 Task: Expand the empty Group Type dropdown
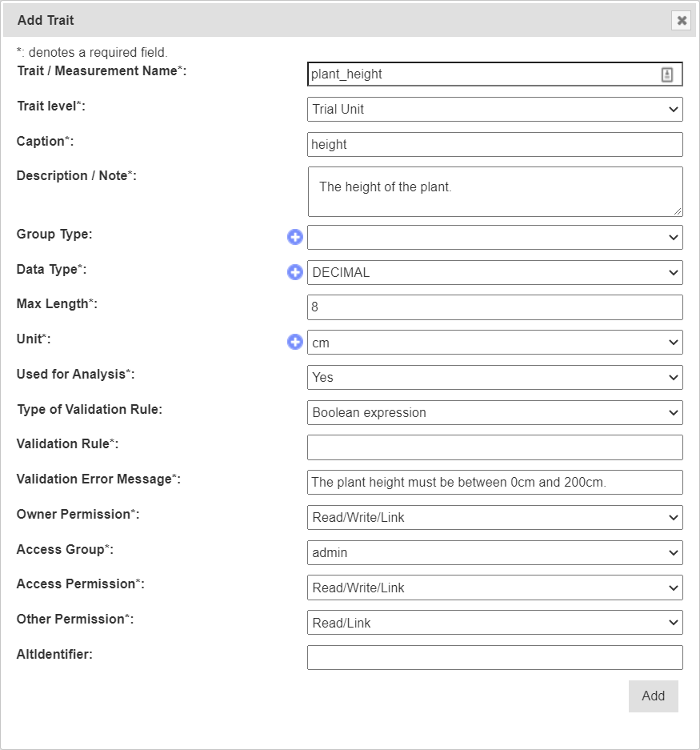[x=494, y=237]
